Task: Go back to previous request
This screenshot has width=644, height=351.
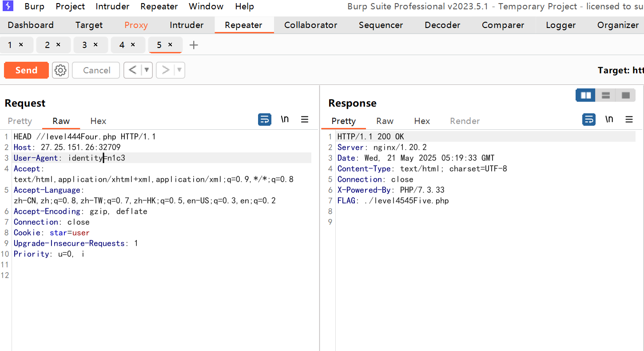Action: coord(132,70)
